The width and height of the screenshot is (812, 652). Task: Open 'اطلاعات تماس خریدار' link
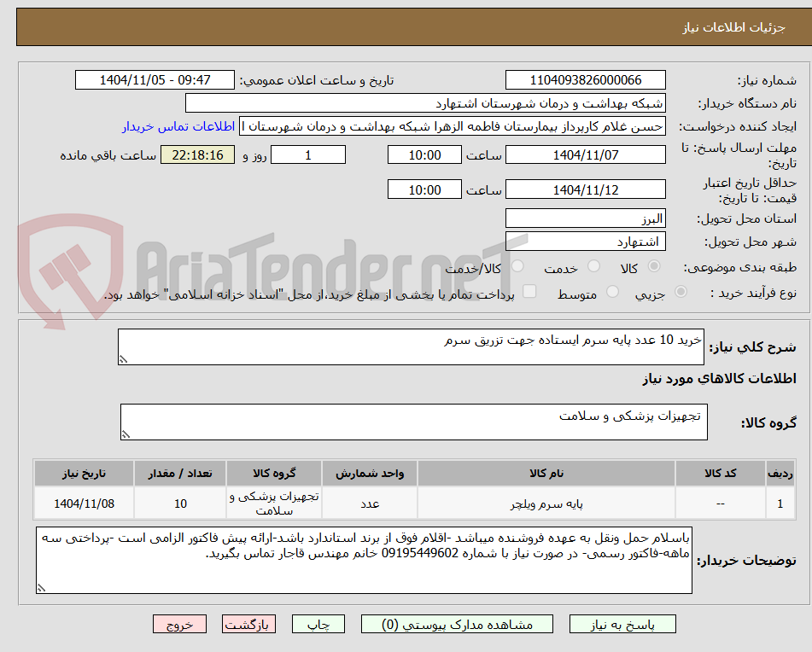coord(178,127)
